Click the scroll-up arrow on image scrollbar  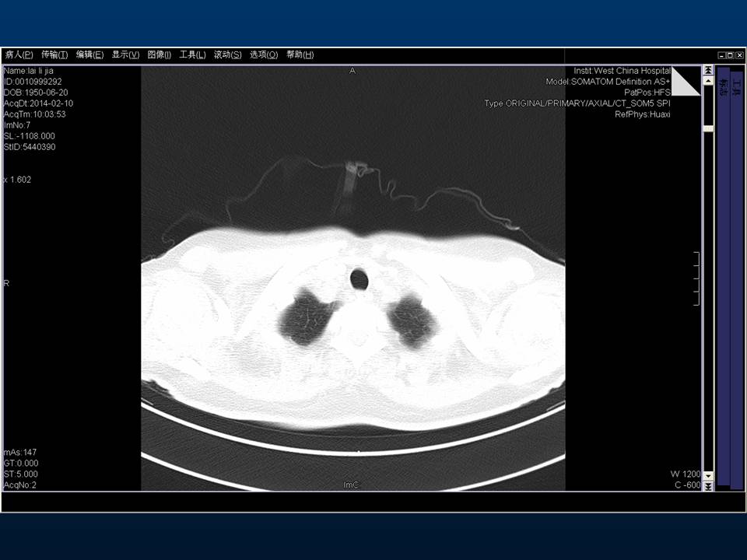coord(708,80)
